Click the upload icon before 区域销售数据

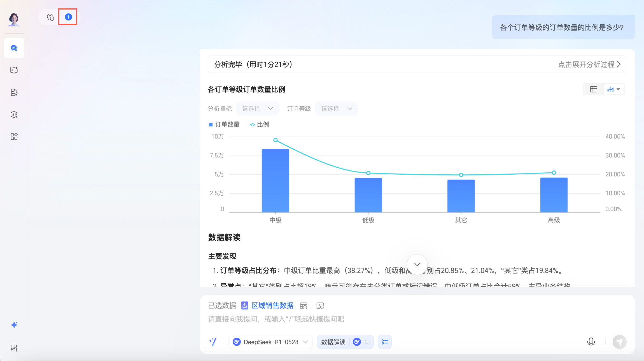[x=245, y=306]
